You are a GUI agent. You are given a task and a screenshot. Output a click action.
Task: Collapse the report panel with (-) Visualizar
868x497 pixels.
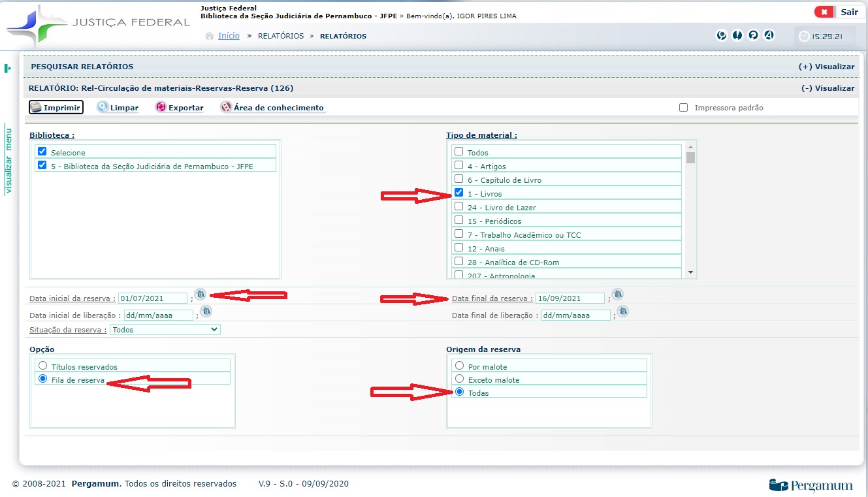[827, 88]
